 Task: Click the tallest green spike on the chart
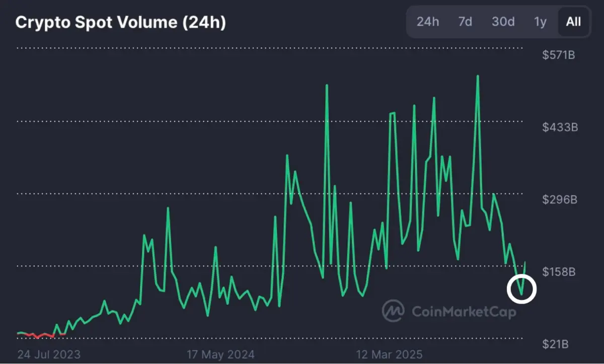[x=477, y=76]
